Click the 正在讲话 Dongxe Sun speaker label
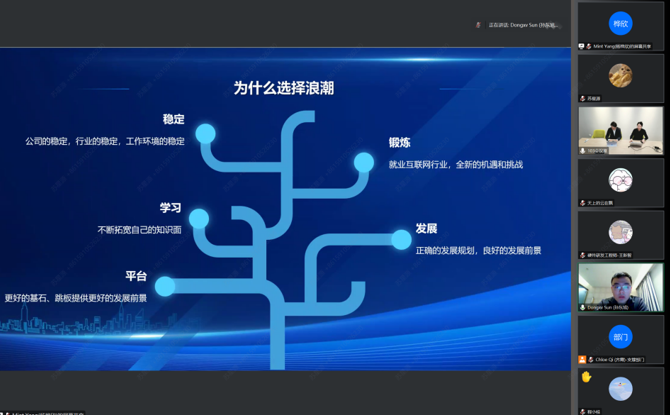This screenshot has height=415, width=670. pos(522,25)
